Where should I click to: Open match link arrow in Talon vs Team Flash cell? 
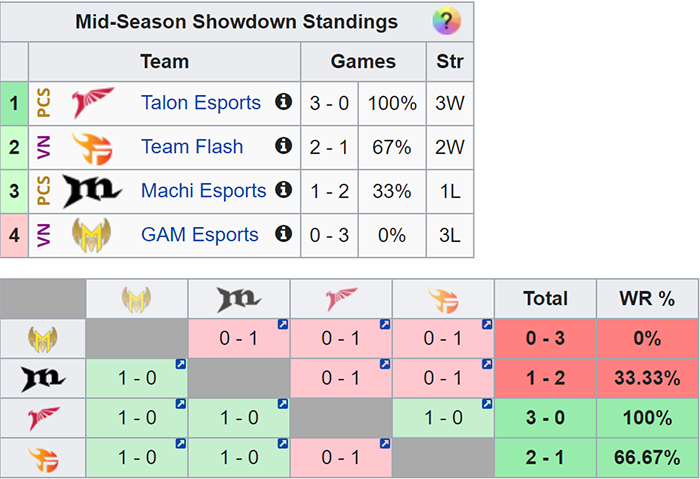[487, 404]
